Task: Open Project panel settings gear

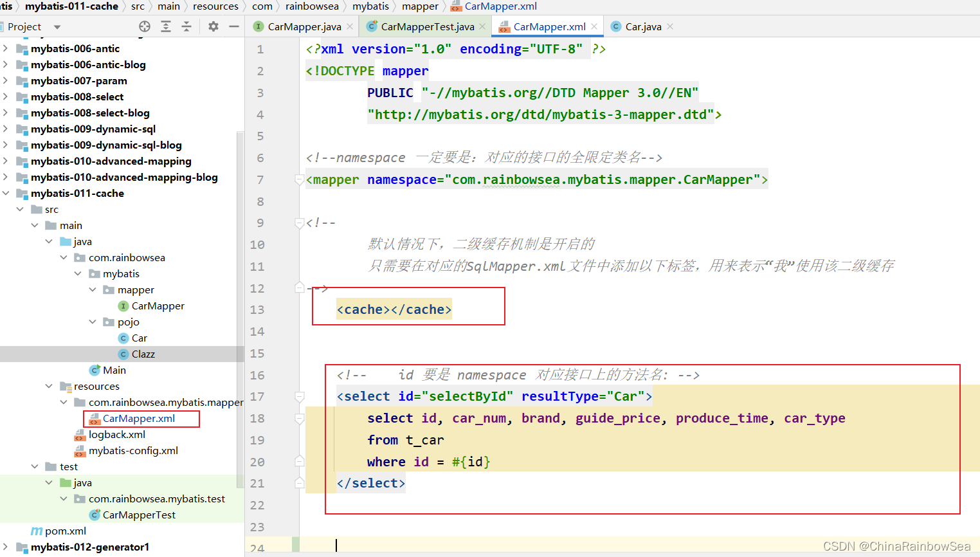Action: [x=213, y=26]
